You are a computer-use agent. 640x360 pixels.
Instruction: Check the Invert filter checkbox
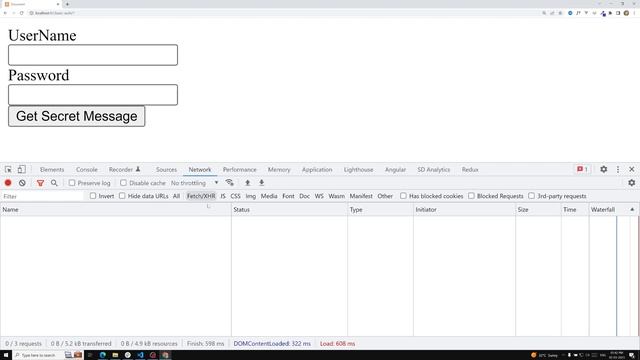tap(93, 196)
